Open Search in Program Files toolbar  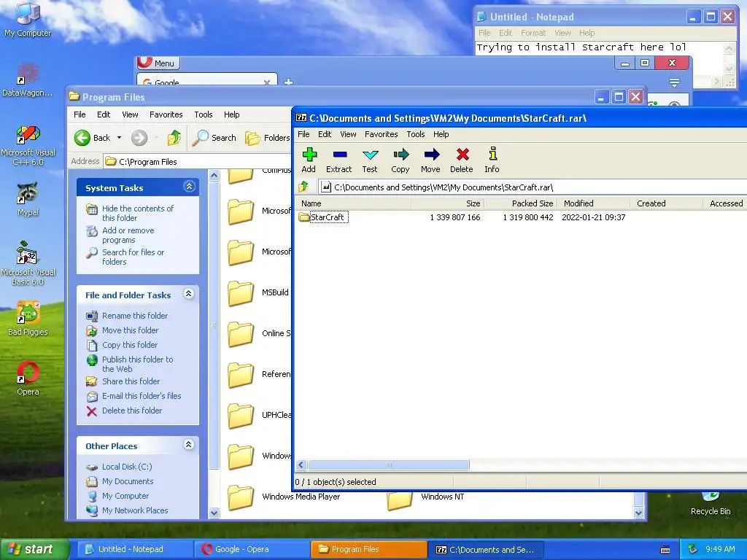coord(214,138)
